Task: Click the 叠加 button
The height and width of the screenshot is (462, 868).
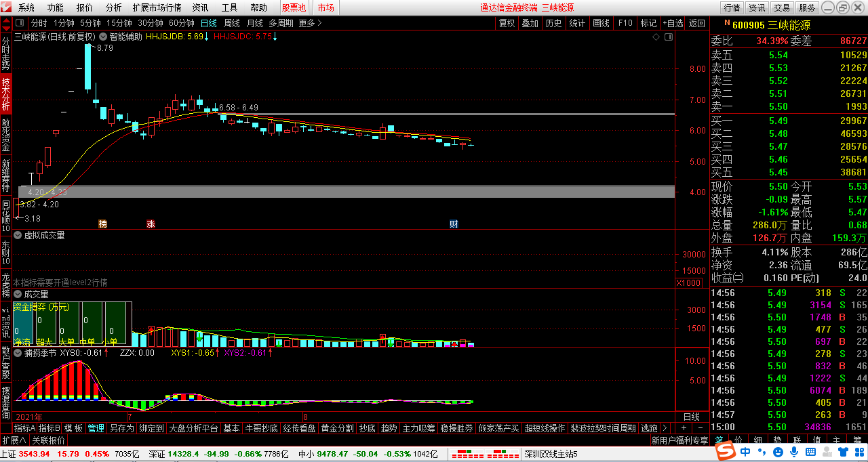Action: pyautogui.click(x=530, y=23)
